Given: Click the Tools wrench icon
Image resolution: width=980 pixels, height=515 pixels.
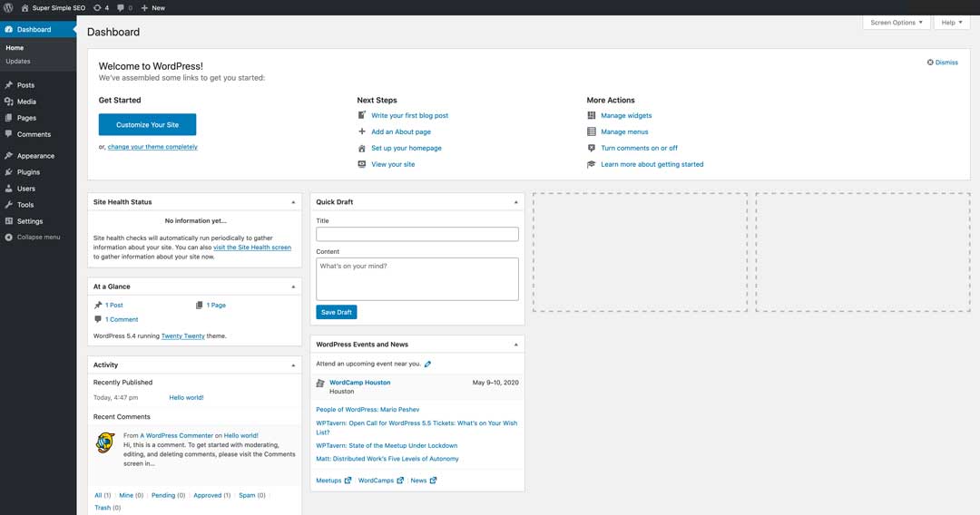Looking at the screenshot, I should pyautogui.click(x=9, y=204).
